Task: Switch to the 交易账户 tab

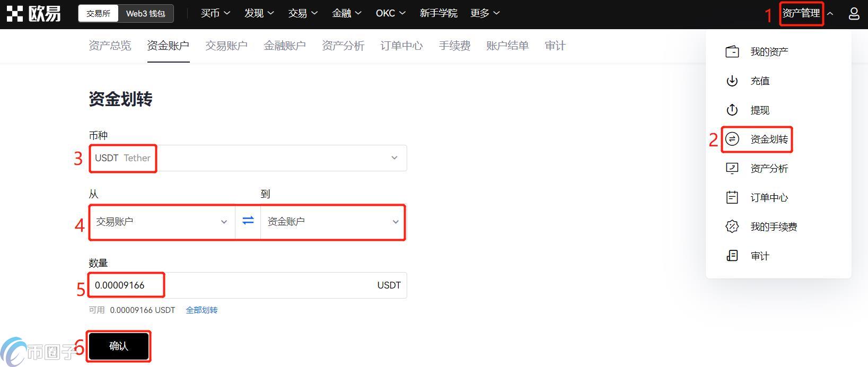Action: (226, 46)
